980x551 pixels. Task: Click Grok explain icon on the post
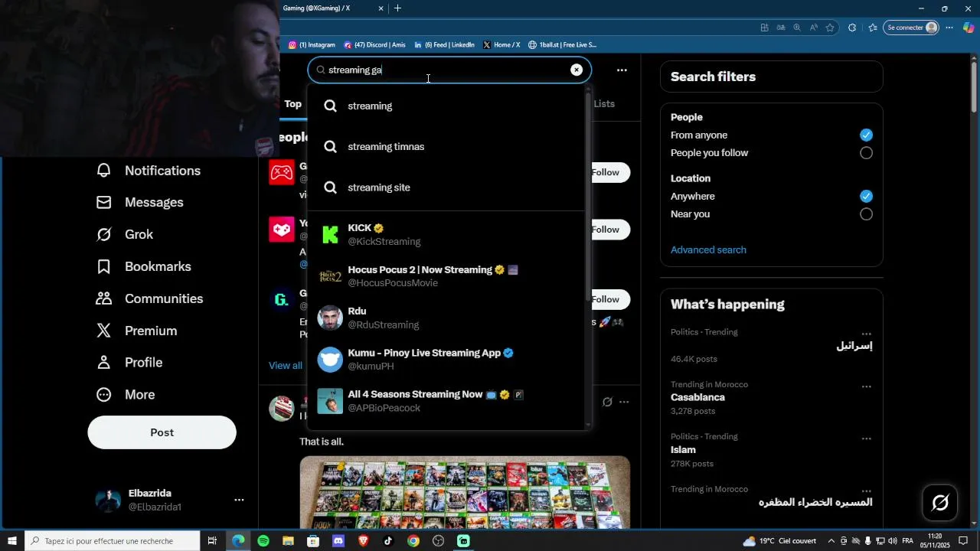[607, 402]
